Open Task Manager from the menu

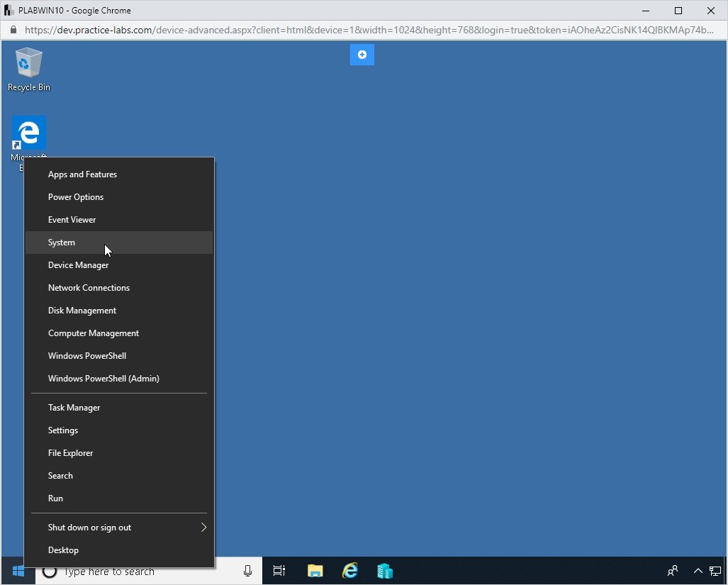click(x=119, y=408)
